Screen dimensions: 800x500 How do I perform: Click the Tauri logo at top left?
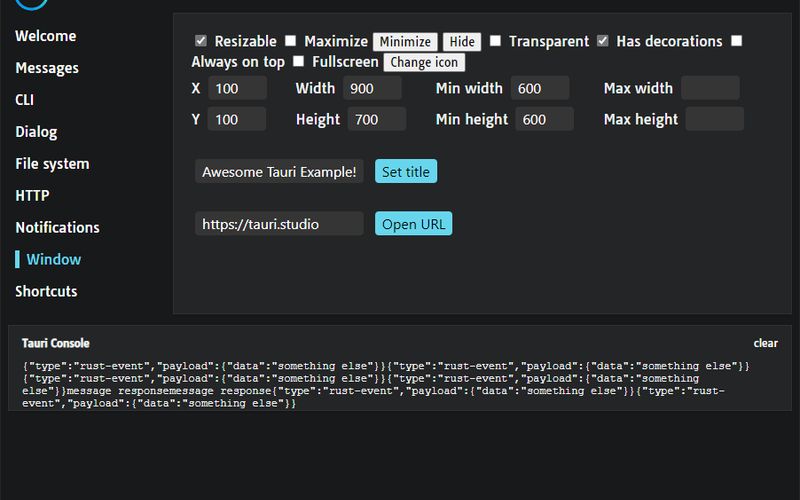point(31,4)
